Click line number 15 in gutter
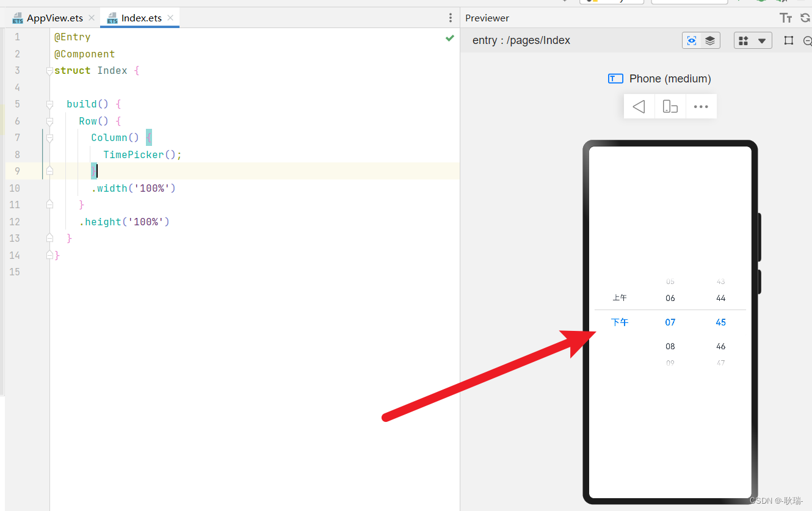Image resolution: width=812 pixels, height=511 pixels. pyautogui.click(x=15, y=272)
